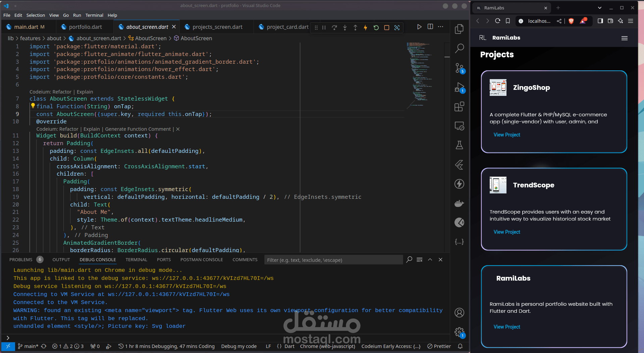The width and height of the screenshot is (644, 353).
Task: Close the about_screen.dart tab
Action: coord(174,27)
